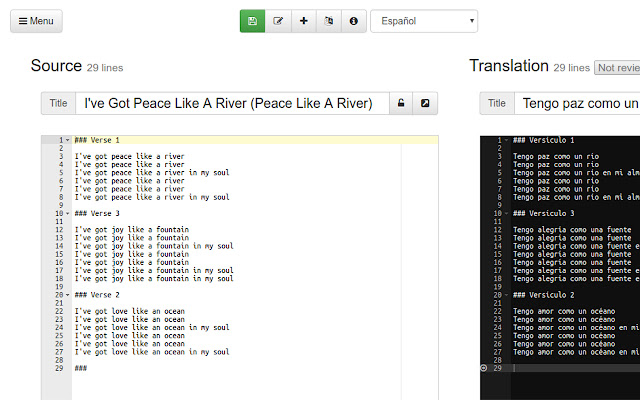Click the translation Title label button

coord(496,103)
